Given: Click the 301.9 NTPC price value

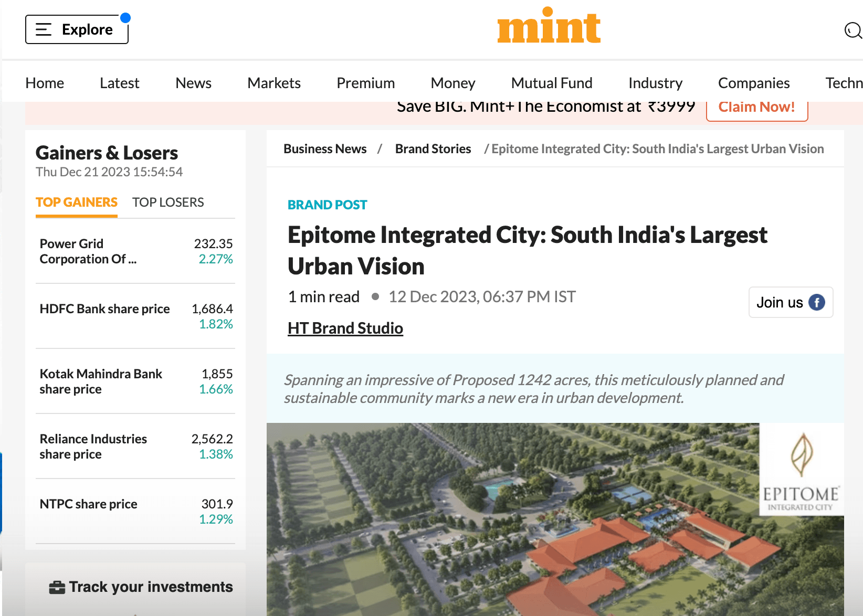Looking at the screenshot, I should coord(217,504).
